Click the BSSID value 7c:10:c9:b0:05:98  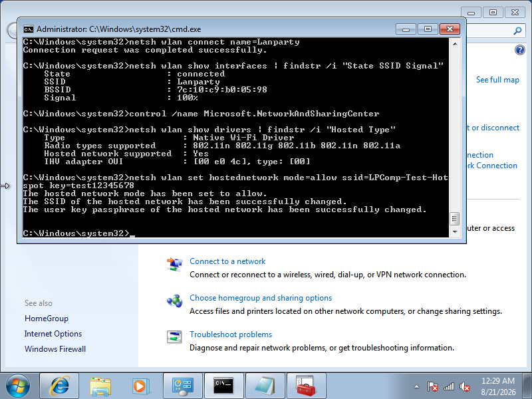222,90
